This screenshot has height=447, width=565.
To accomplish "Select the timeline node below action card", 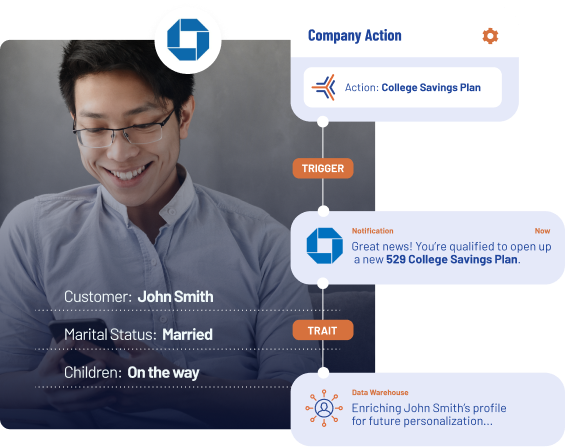I will [x=323, y=122].
